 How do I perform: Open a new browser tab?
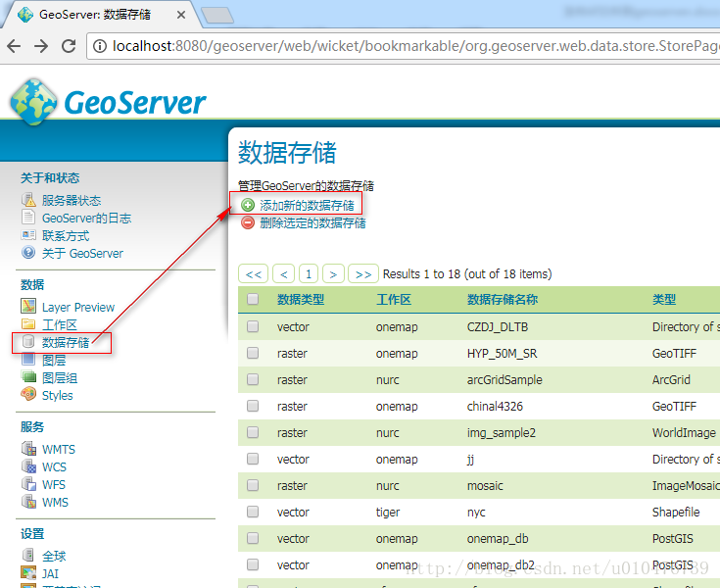click(x=217, y=15)
